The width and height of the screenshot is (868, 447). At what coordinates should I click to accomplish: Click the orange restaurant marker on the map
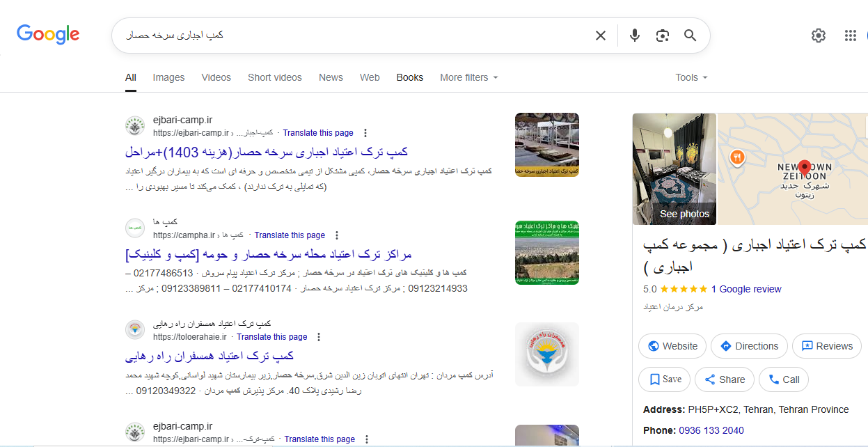736,158
